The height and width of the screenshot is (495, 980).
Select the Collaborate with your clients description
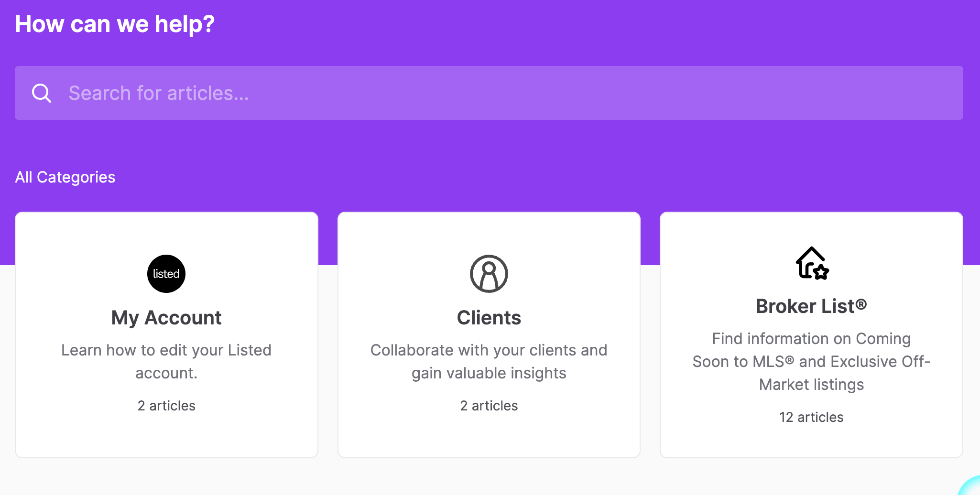click(489, 362)
